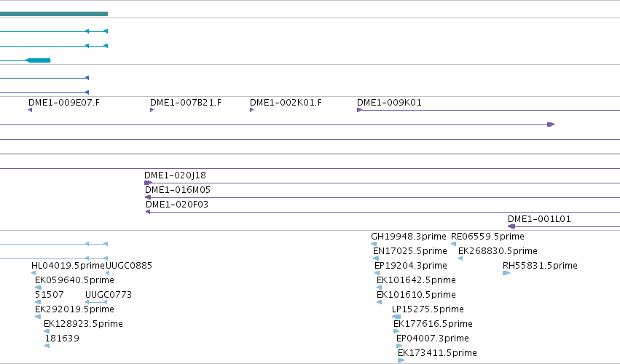Screen dimensions: 620x364
Task: Click the EK173411.5prime EST label
Action: 437,353
